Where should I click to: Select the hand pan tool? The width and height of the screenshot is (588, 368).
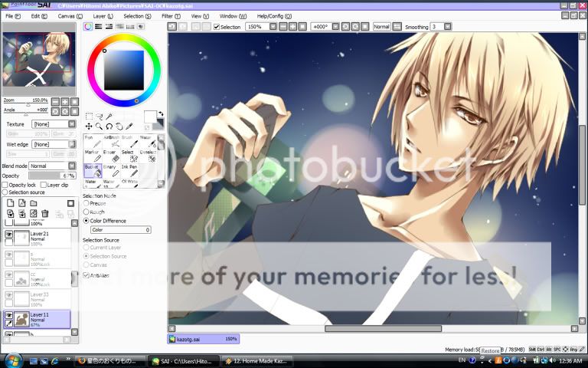(119, 127)
